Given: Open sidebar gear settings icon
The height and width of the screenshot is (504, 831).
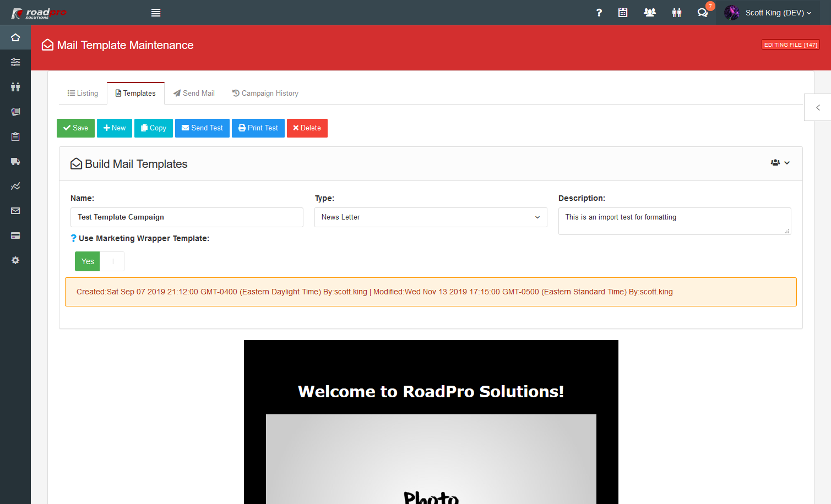Looking at the screenshot, I should [15, 260].
